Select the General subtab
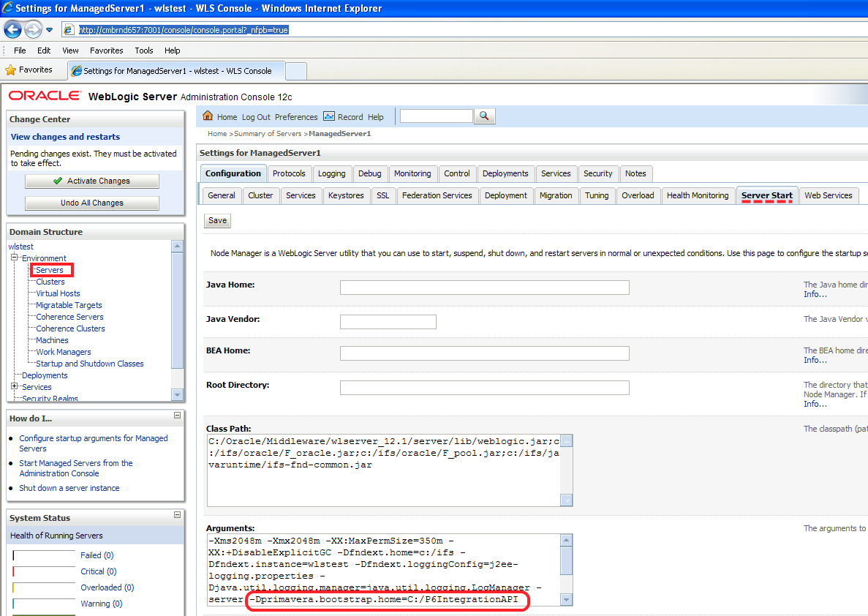The height and width of the screenshot is (616, 868). (x=222, y=195)
